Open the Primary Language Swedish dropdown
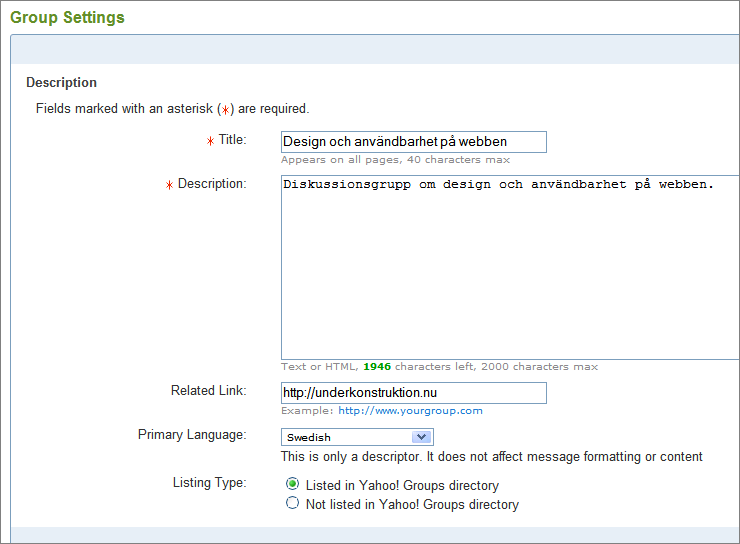Image resolution: width=740 pixels, height=544 pixels. 357,437
